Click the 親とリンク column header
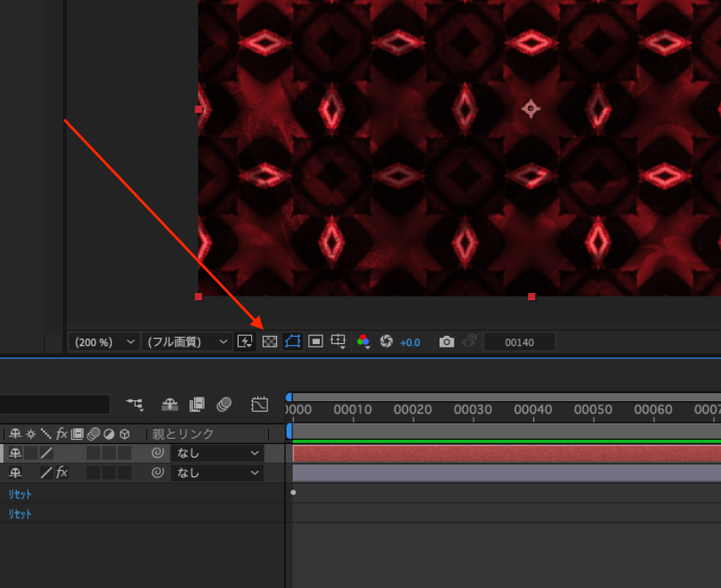The height and width of the screenshot is (588, 721). tap(183, 433)
